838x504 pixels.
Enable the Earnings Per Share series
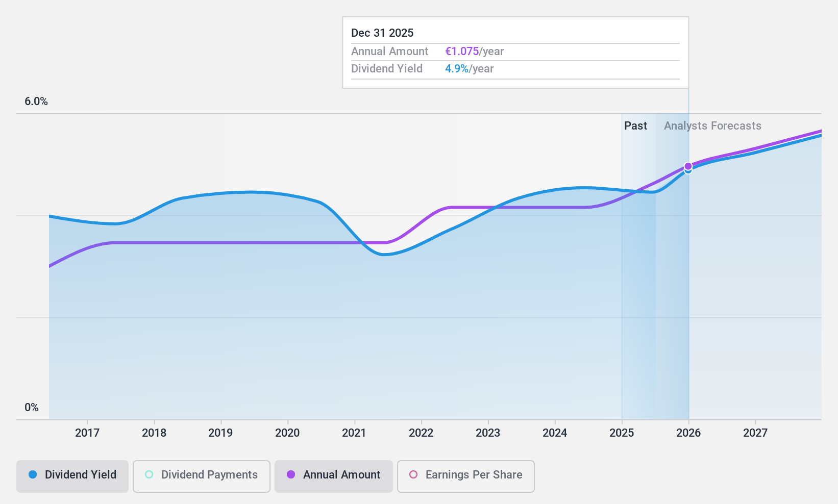click(466, 476)
